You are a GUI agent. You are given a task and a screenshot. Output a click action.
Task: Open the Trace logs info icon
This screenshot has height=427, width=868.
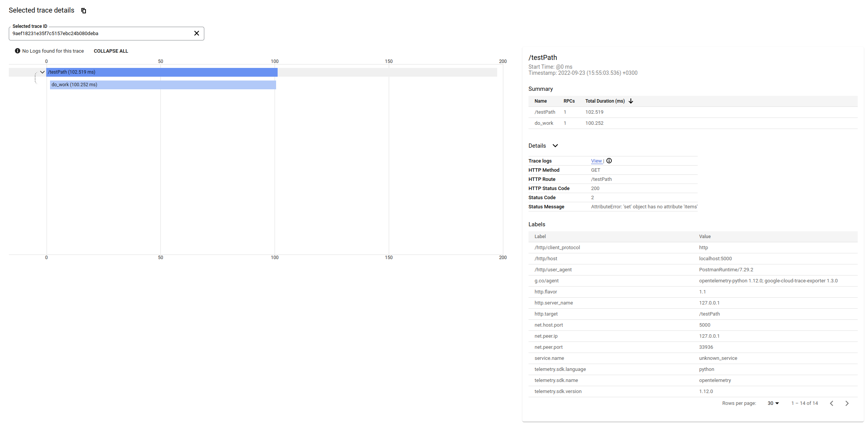click(x=609, y=161)
